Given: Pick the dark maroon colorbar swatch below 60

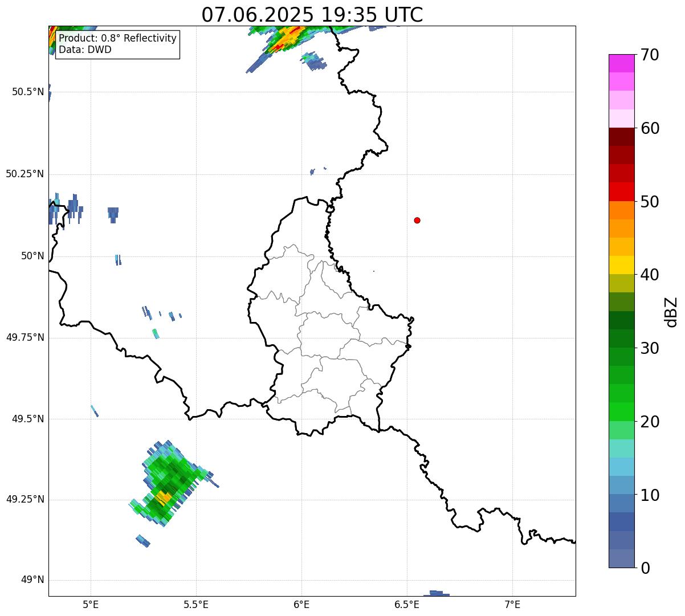Looking at the screenshot, I should tap(621, 137).
